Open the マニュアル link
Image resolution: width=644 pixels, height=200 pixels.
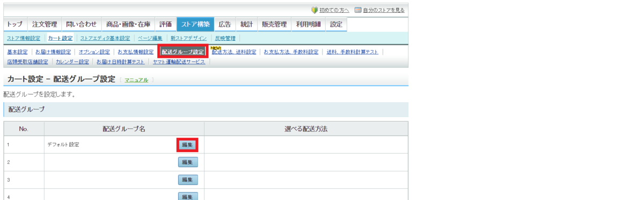coord(136,80)
